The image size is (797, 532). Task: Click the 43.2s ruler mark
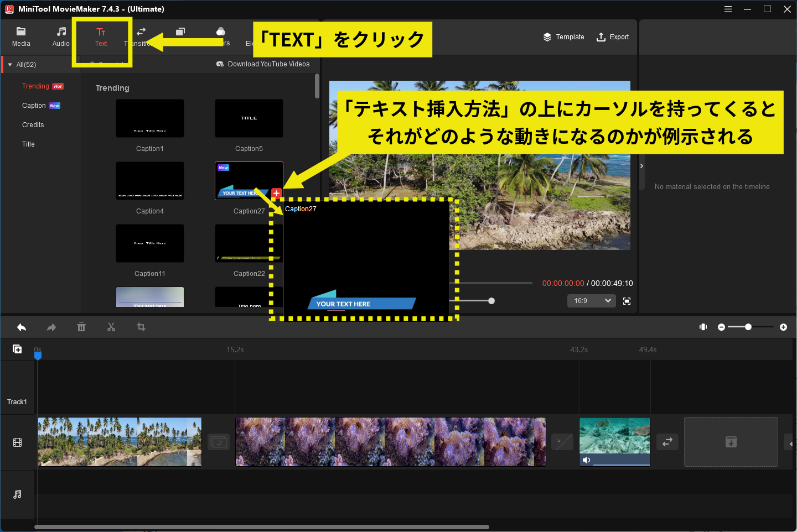(579, 350)
